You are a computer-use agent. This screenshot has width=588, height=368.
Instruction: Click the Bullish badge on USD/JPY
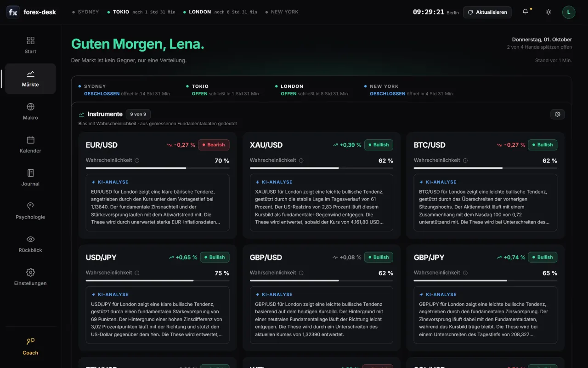click(x=215, y=257)
